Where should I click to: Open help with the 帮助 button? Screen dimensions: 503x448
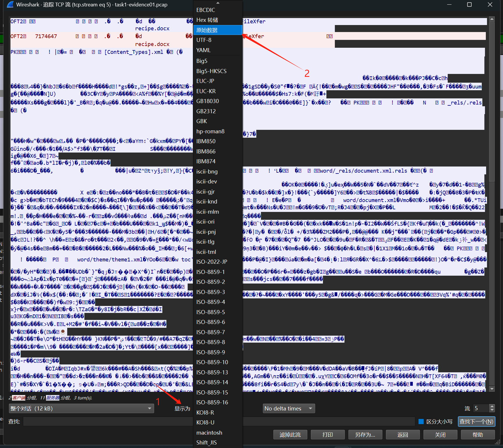pos(478,435)
